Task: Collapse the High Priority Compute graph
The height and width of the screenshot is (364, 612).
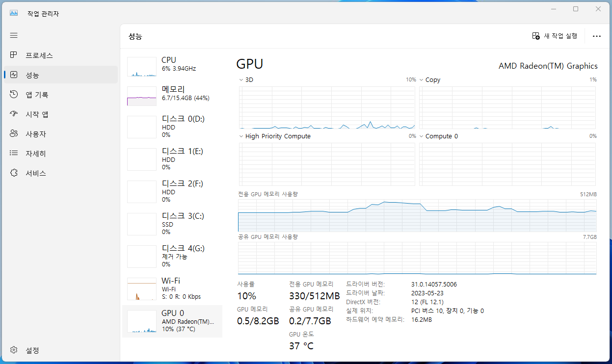Action: (x=241, y=136)
